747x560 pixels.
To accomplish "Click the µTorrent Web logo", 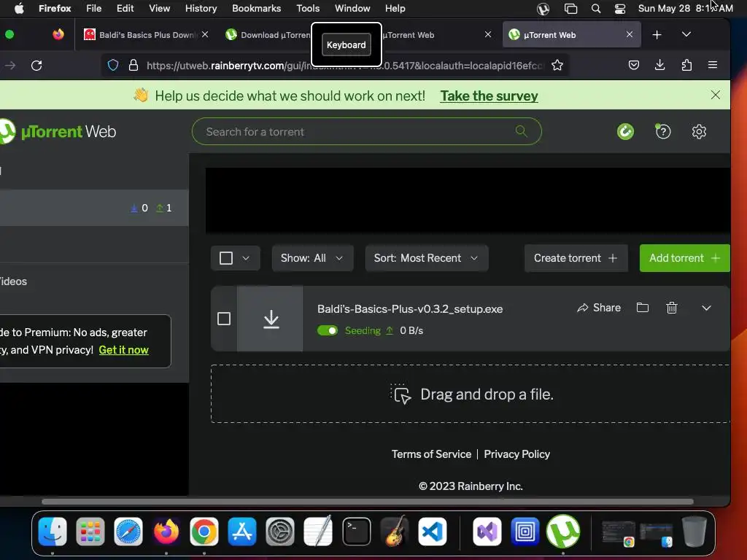I will point(57,131).
